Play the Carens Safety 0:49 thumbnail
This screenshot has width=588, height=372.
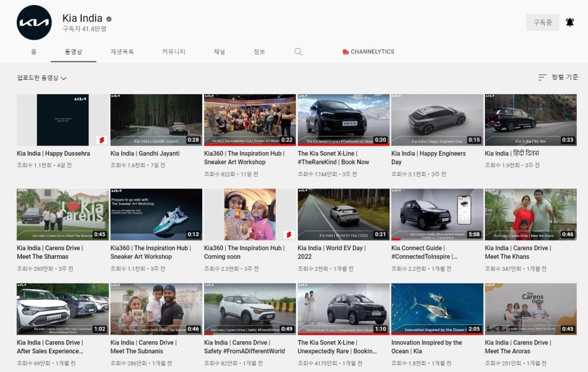pyautogui.click(x=250, y=309)
